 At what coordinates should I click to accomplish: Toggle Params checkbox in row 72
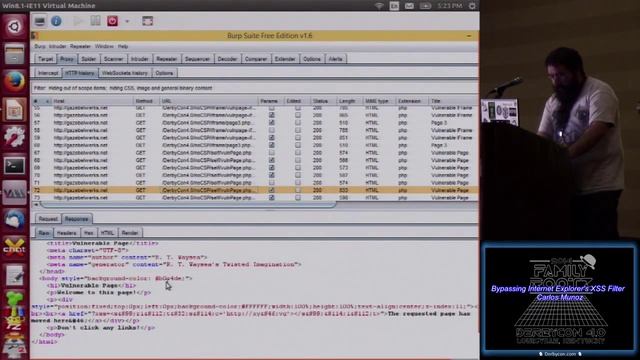pyautogui.click(x=271, y=190)
